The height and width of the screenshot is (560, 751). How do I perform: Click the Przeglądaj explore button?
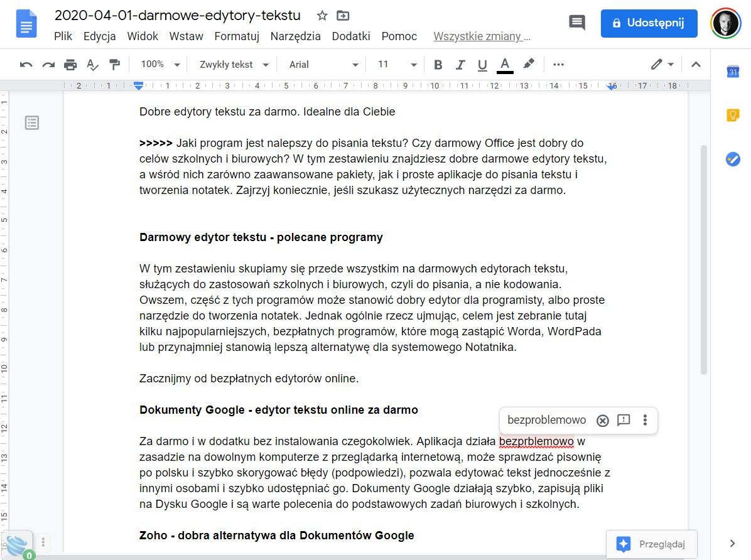click(x=651, y=544)
